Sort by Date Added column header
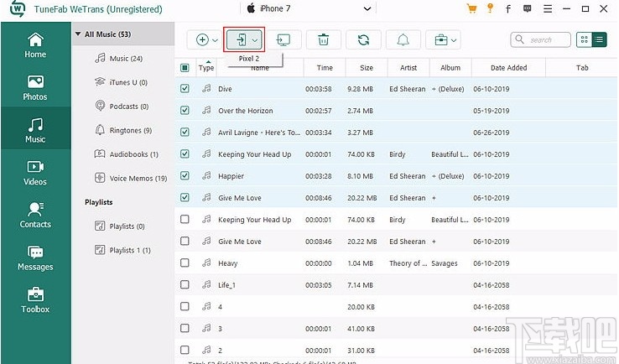 tap(508, 67)
